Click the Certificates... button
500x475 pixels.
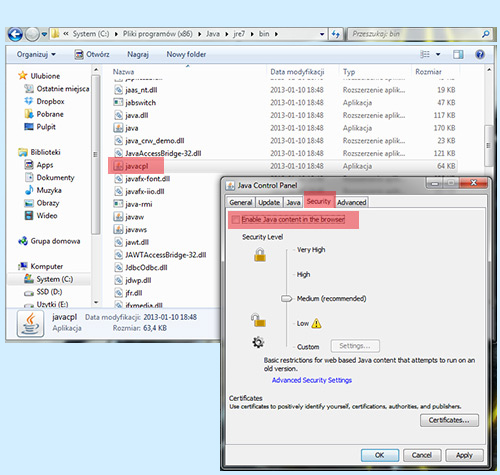click(x=449, y=420)
